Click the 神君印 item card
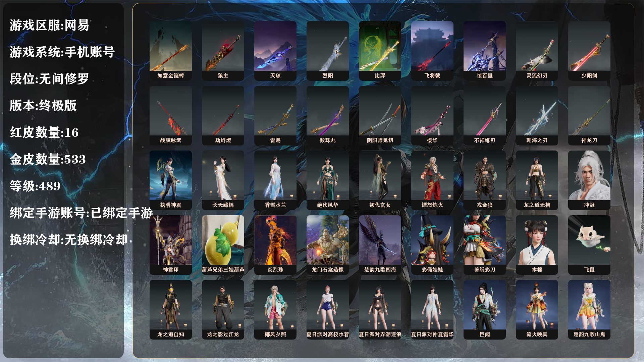The height and width of the screenshot is (362, 644). click(171, 245)
